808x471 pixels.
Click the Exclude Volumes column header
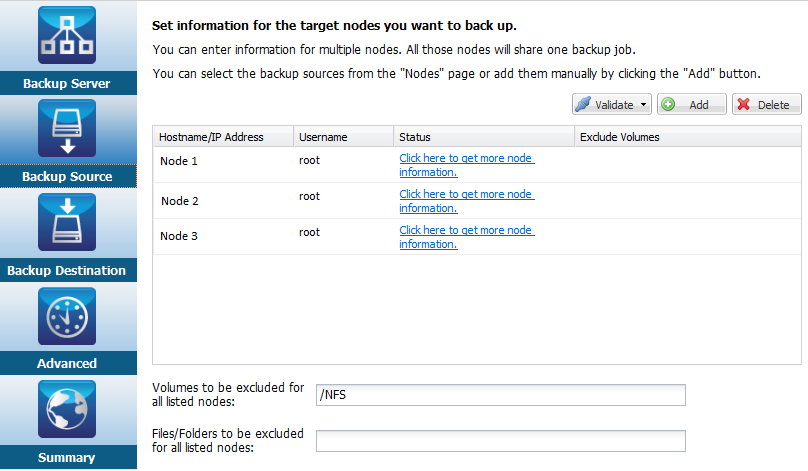point(619,136)
